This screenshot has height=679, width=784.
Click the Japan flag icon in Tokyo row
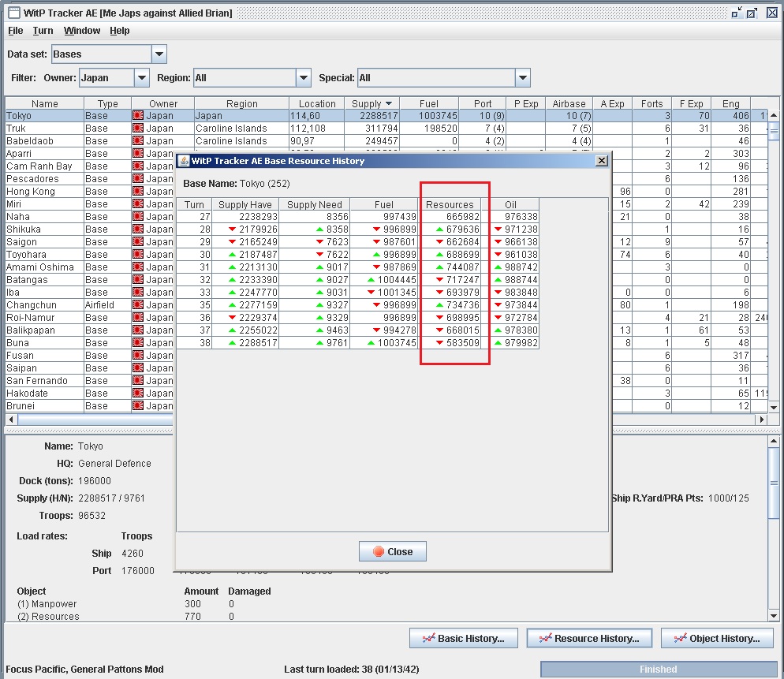[138, 115]
